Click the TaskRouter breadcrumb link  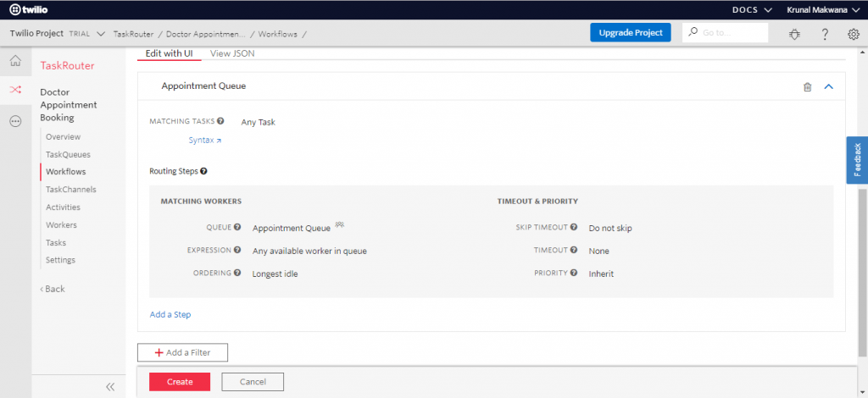[133, 34]
